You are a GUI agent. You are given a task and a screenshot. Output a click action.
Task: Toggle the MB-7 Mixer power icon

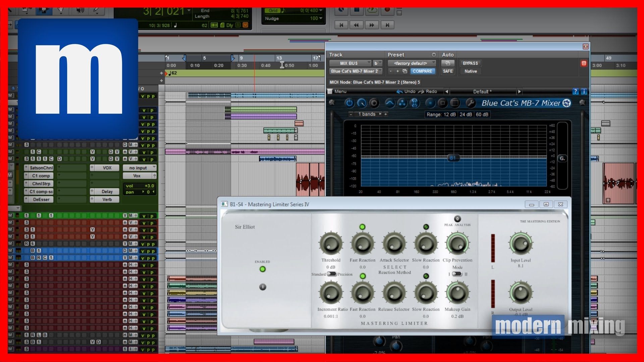349,103
